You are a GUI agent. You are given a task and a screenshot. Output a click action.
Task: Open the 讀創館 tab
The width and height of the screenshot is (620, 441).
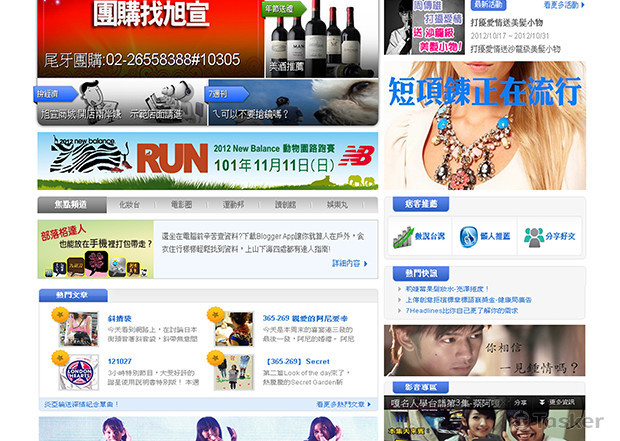pos(285,204)
